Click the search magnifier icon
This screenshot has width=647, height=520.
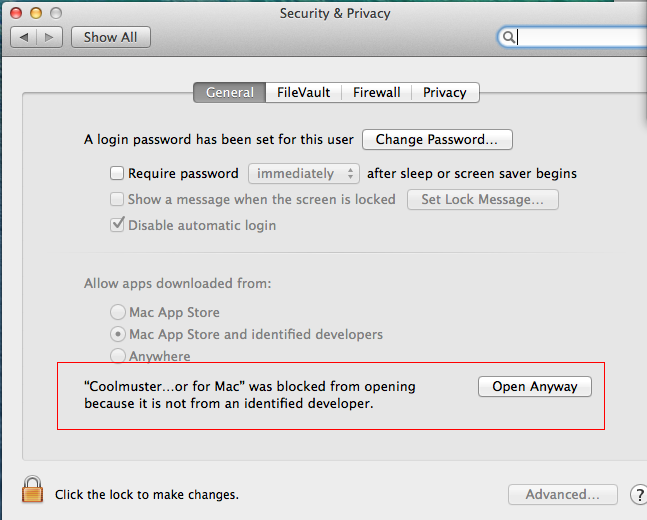coord(509,37)
